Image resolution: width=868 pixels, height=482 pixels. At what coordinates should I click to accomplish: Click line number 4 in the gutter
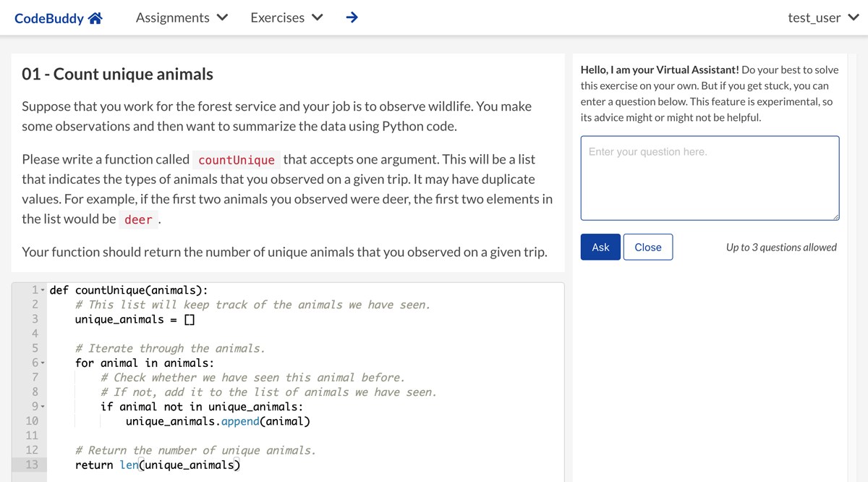tap(33, 334)
